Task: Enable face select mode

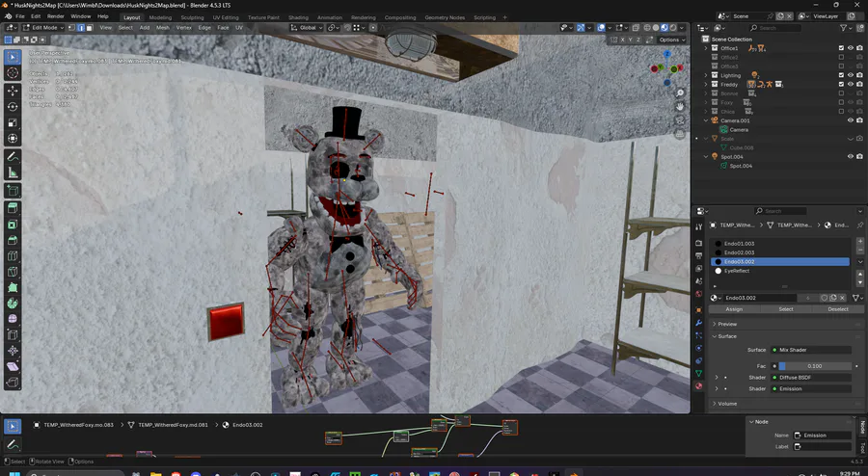Action: tap(89, 28)
